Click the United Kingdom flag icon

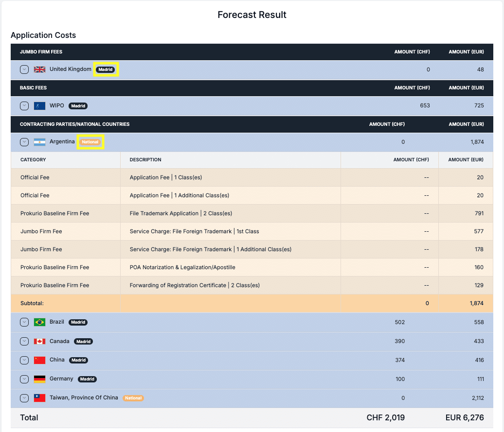coord(39,69)
